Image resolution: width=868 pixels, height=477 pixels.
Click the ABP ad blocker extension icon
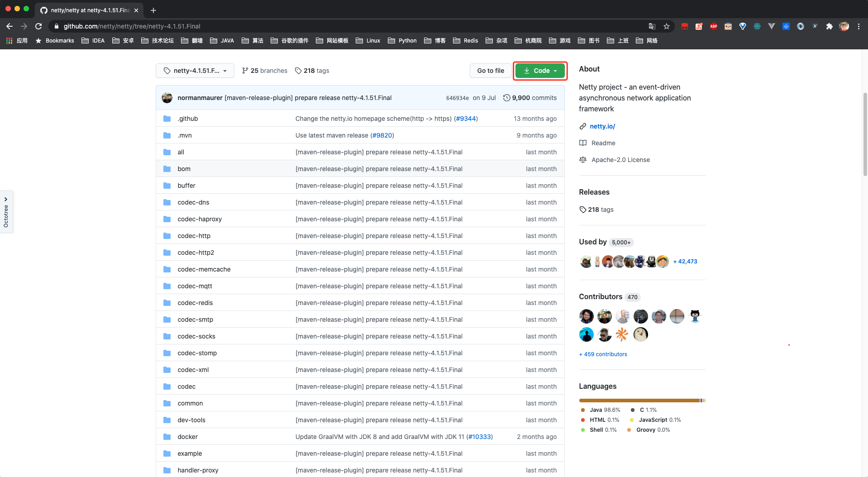[x=714, y=26]
